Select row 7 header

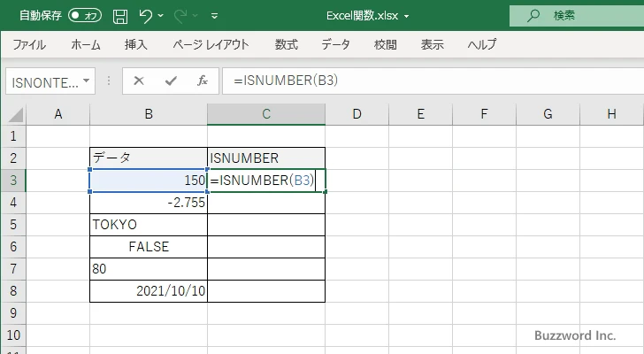(x=13, y=269)
